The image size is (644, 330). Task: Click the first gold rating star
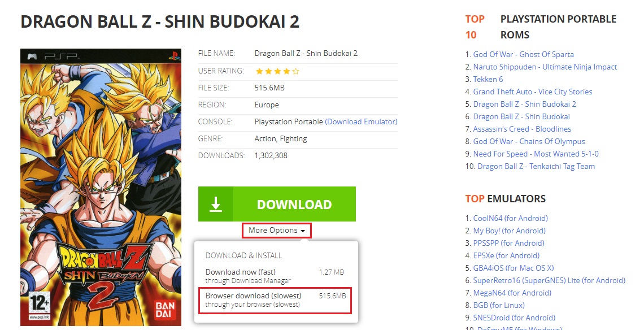(x=259, y=72)
